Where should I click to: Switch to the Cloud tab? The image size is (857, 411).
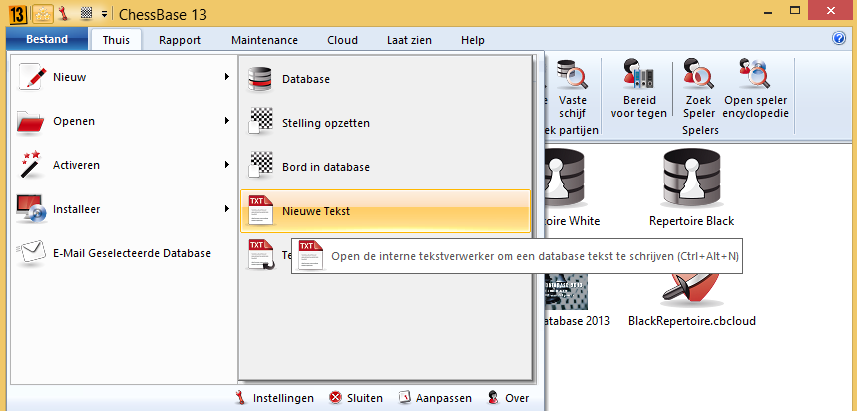(x=342, y=40)
